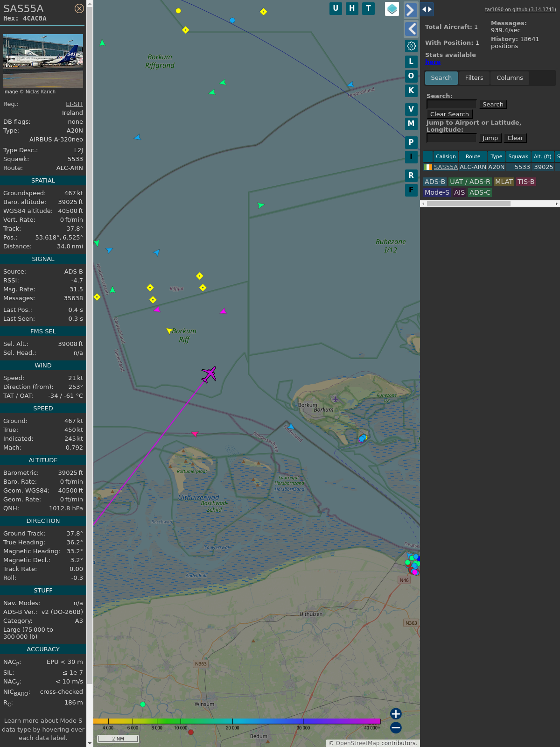Open the settings gear on map
This screenshot has height=747, width=560.
(411, 46)
